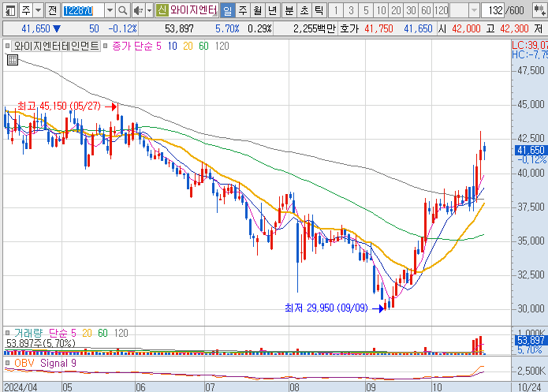
Task: Click the green 신 badge icon
Action: 162,10
